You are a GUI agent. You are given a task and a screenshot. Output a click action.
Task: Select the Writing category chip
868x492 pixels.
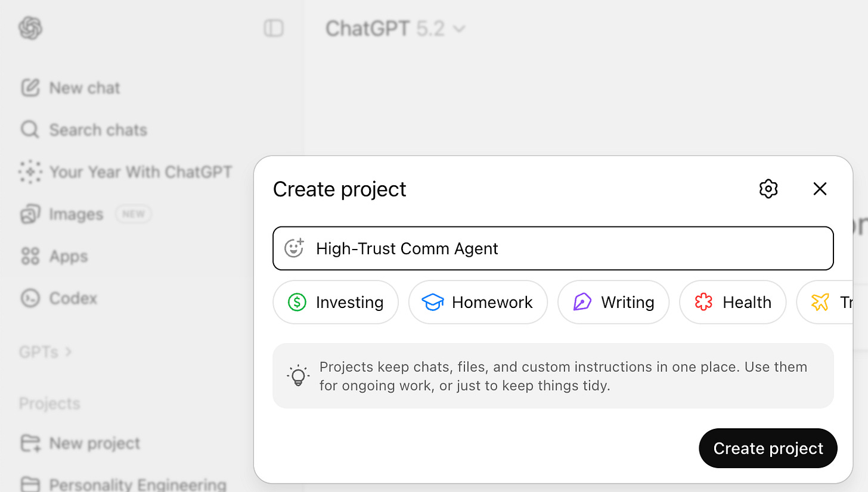point(613,302)
